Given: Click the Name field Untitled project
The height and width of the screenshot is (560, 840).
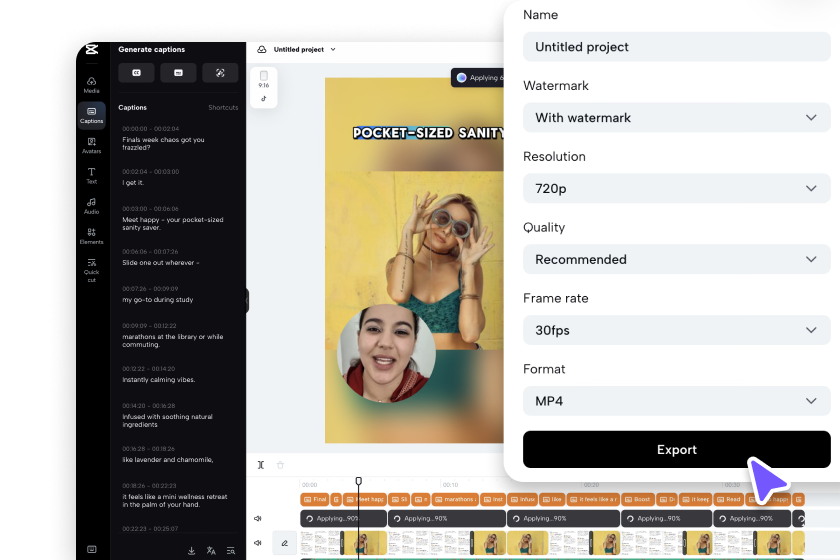Looking at the screenshot, I should (677, 47).
